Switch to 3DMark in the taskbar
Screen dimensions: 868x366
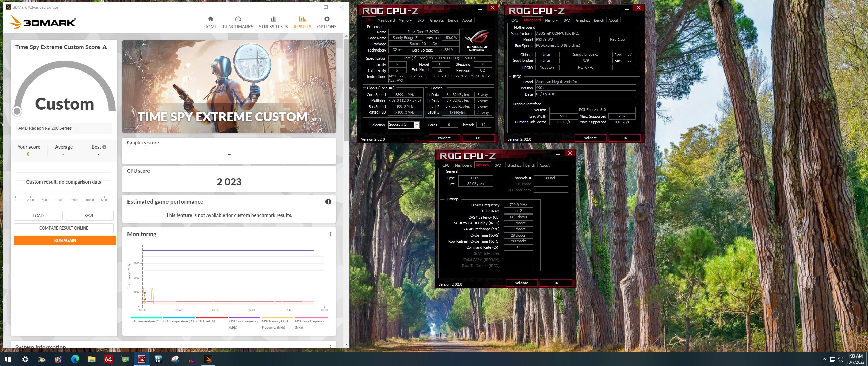click(x=208, y=359)
